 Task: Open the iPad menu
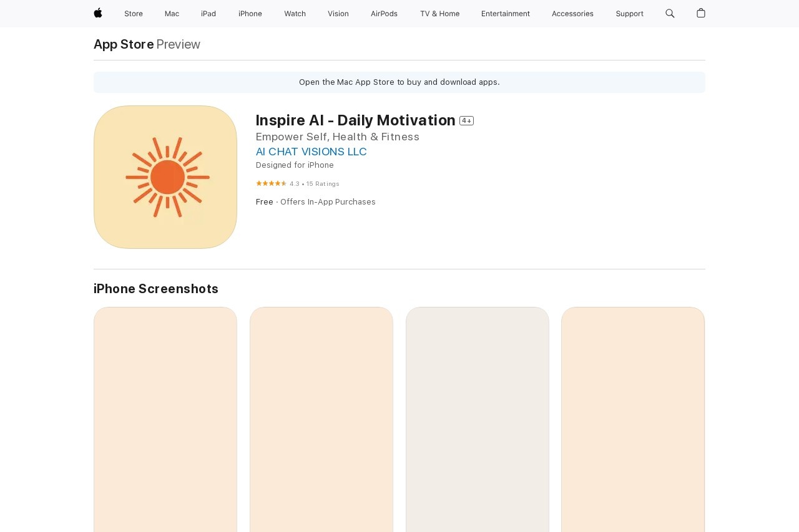208,14
